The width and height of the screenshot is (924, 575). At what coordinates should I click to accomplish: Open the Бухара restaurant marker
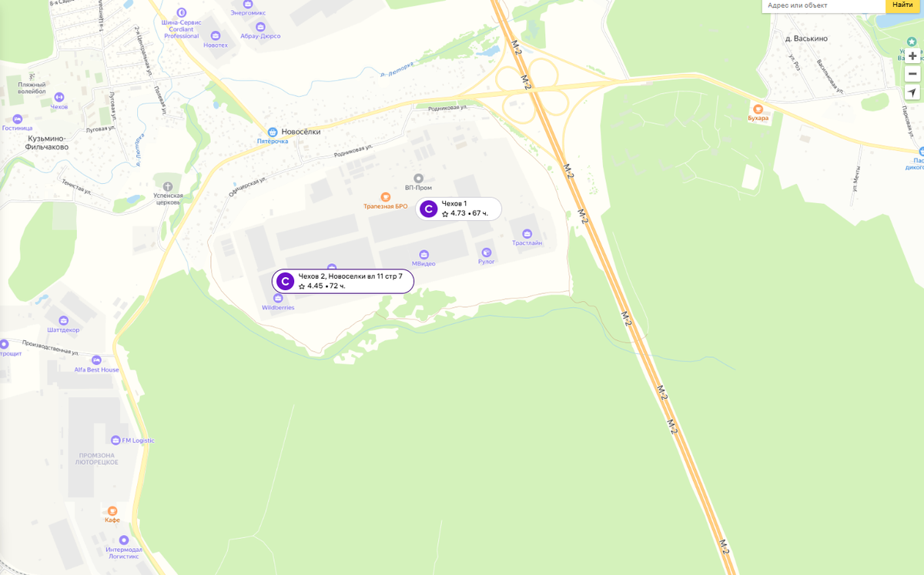758,109
